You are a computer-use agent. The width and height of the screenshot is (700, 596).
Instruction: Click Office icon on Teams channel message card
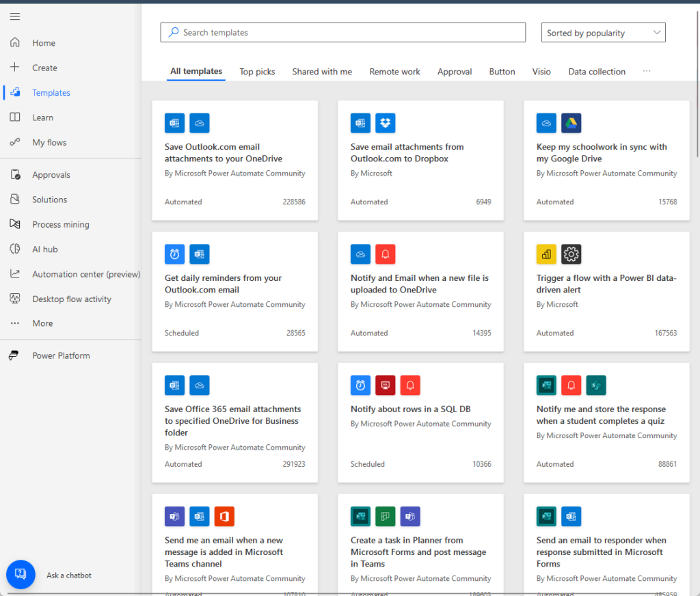224,517
